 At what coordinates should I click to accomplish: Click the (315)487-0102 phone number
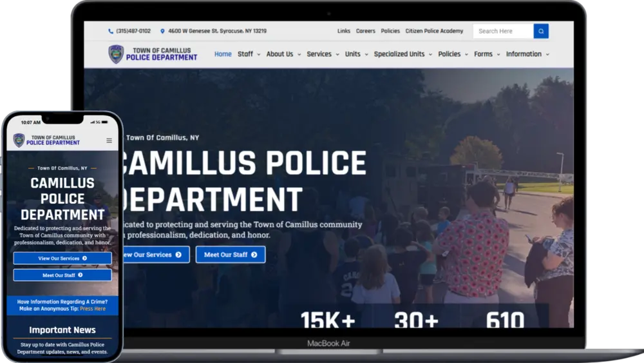point(133,31)
